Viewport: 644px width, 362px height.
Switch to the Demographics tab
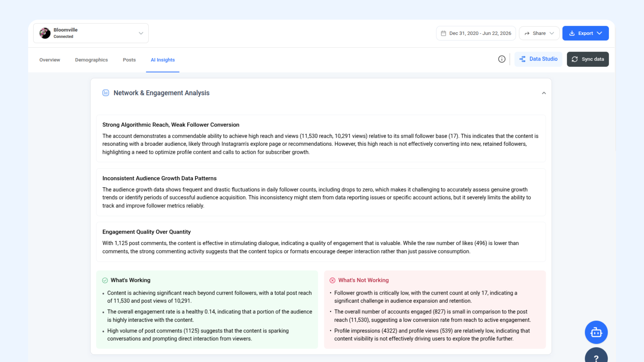91,60
